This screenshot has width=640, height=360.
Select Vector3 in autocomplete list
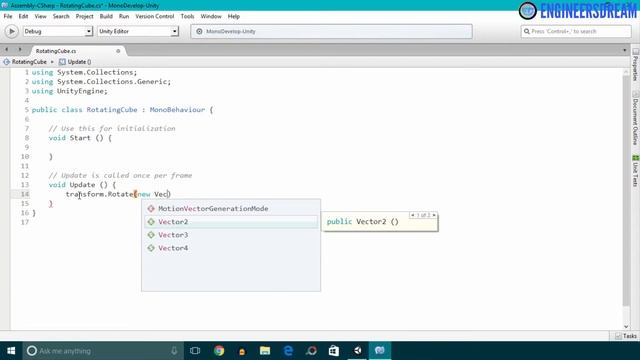pos(231,235)
